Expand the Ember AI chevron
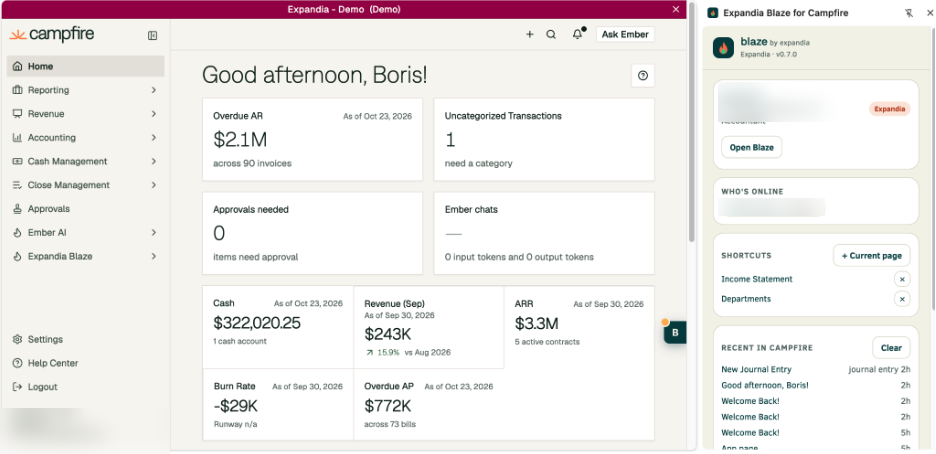Screen dimensions: 936x454 coord(153,233)
